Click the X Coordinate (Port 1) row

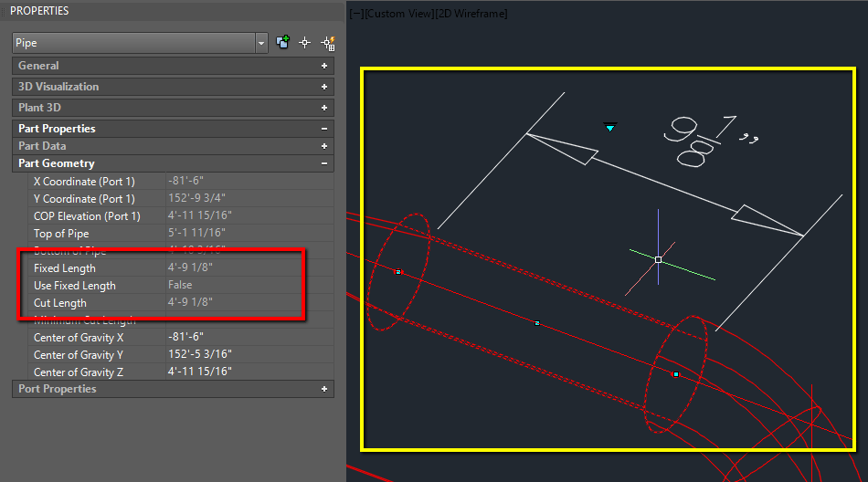(181, 181)
